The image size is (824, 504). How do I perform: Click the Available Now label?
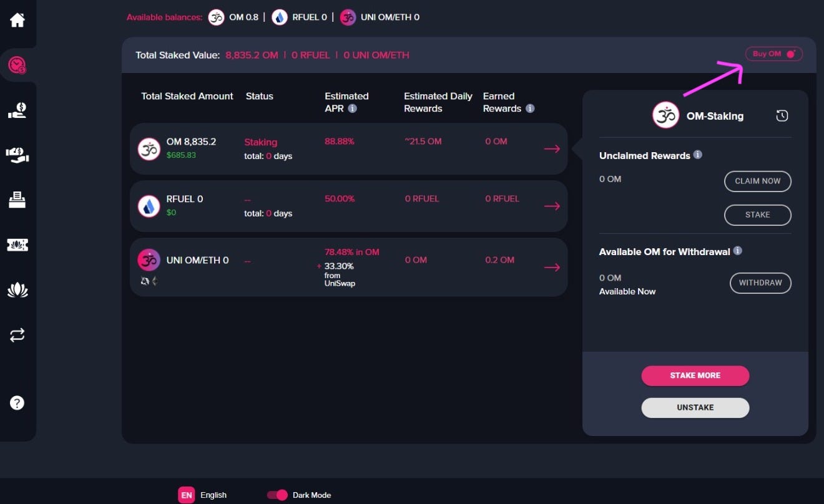[627, 291]
